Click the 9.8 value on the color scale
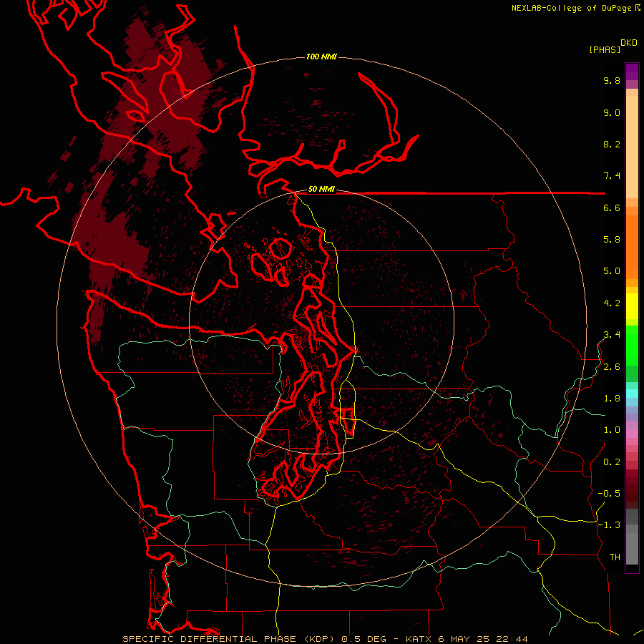Viewport: 644px width, 644px height. [612, 81]
